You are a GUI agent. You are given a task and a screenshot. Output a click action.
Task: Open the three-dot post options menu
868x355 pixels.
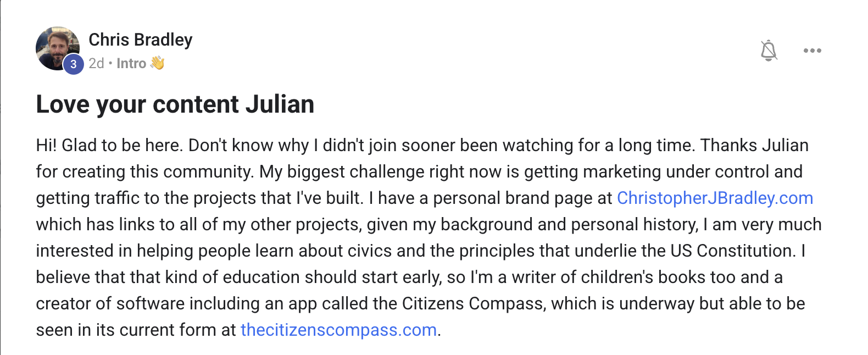click(x=812, y=51)
